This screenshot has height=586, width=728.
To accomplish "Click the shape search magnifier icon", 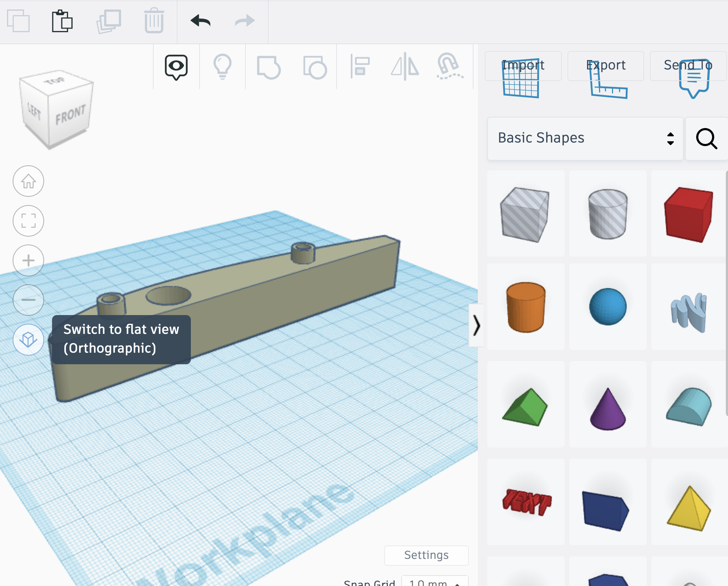I will (x=707, y=138).
